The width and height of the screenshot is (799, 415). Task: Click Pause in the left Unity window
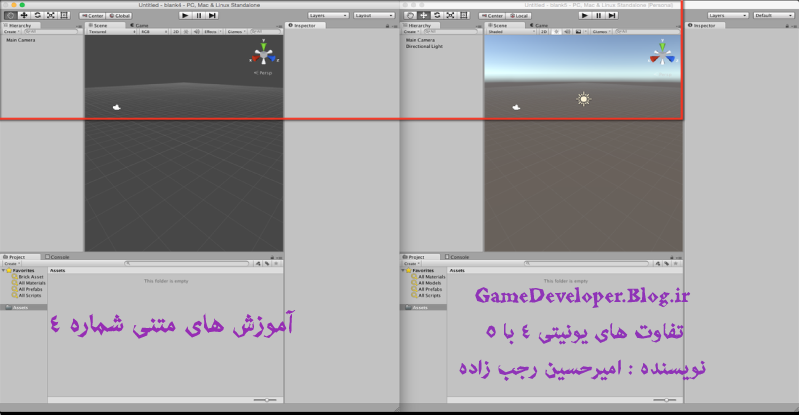pos(199,15)
